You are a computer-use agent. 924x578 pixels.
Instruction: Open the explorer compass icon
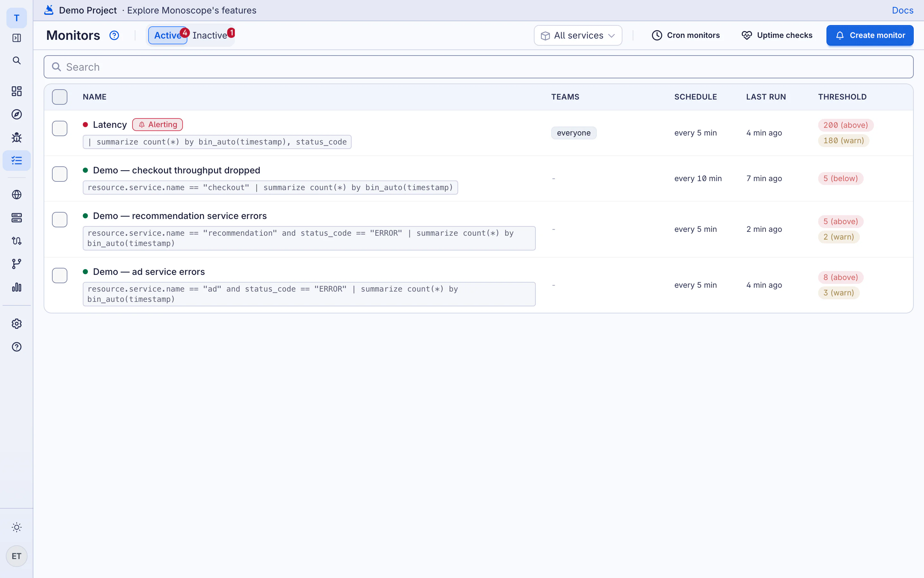coord(16,114)
